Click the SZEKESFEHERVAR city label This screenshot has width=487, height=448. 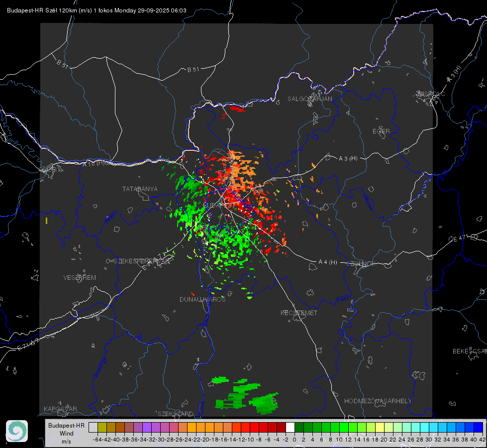pyautogui.click(x=141, y=261)
